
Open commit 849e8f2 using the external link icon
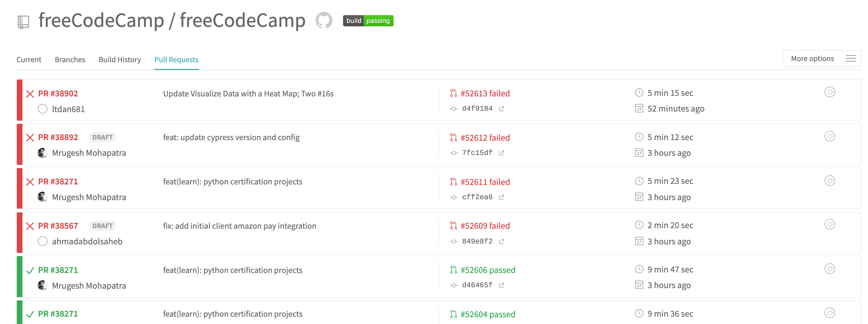[x=502, y=241]
